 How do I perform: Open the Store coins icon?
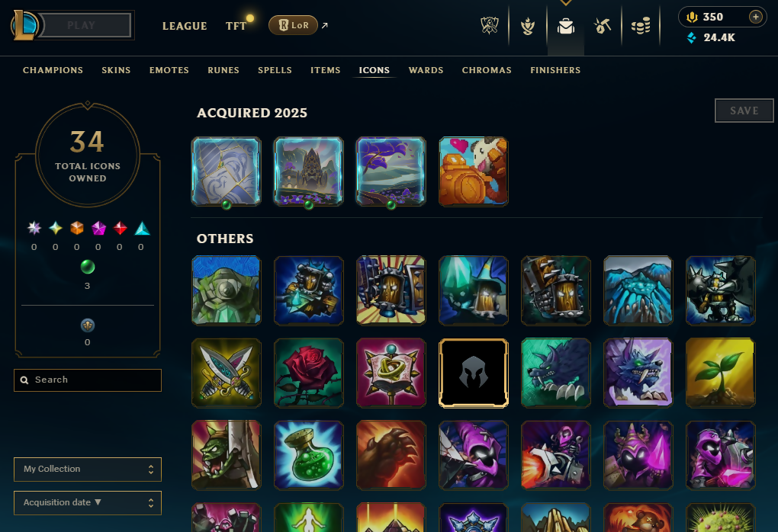click(x=641, y=26)
